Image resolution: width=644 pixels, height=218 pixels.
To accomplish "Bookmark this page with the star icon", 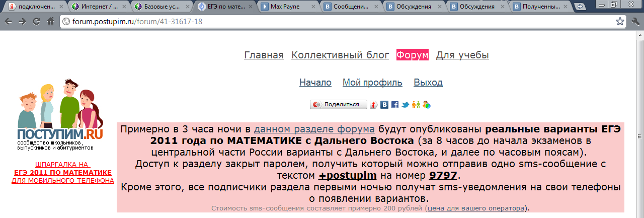I will click(620, 22).
